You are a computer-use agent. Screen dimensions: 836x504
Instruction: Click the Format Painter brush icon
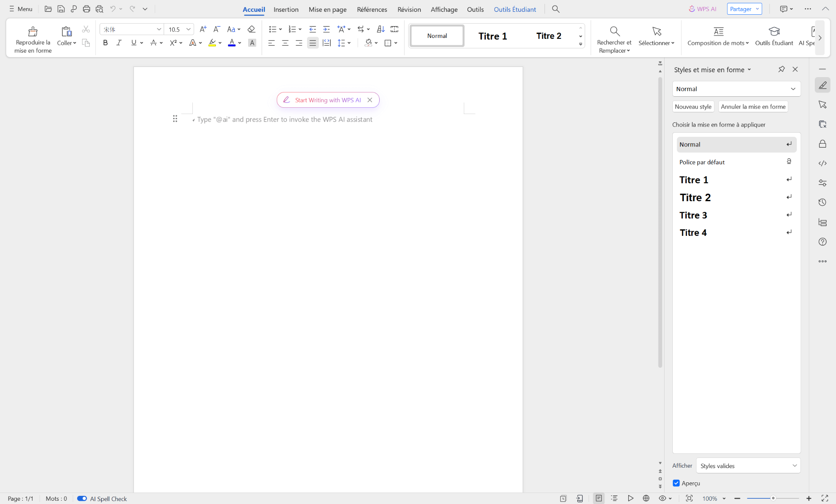pos(33,31)
